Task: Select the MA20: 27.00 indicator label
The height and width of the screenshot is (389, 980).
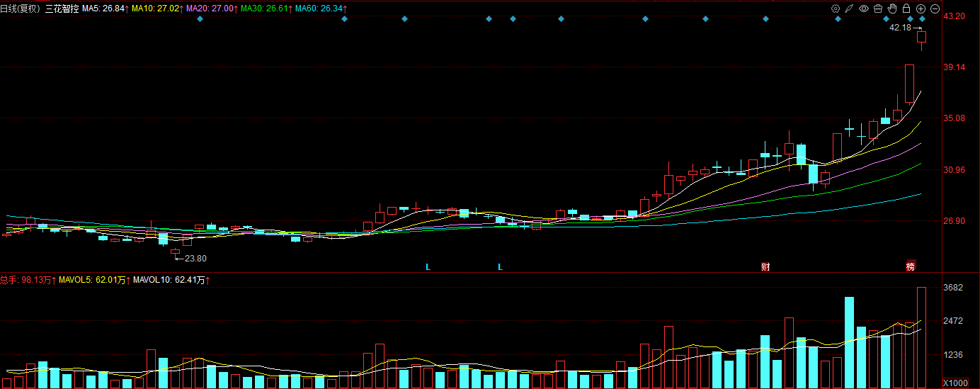Action: coord(212,9)
